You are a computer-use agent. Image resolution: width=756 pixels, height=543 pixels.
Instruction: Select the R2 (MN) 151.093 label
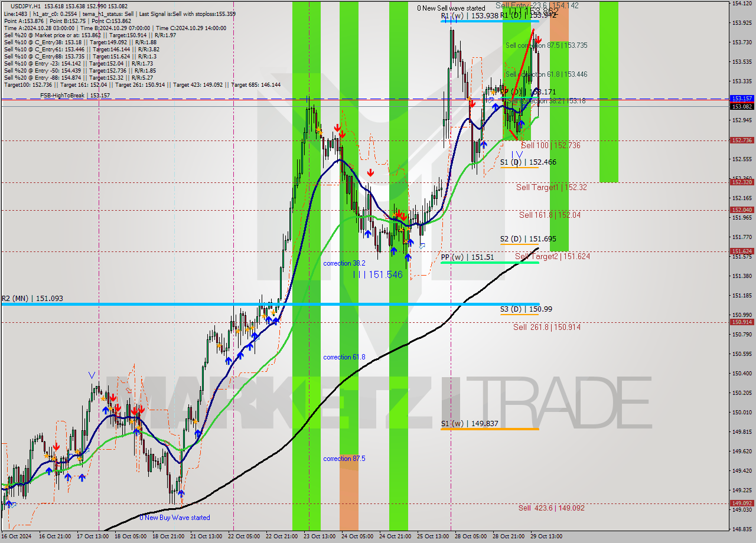tap(32, 299)
